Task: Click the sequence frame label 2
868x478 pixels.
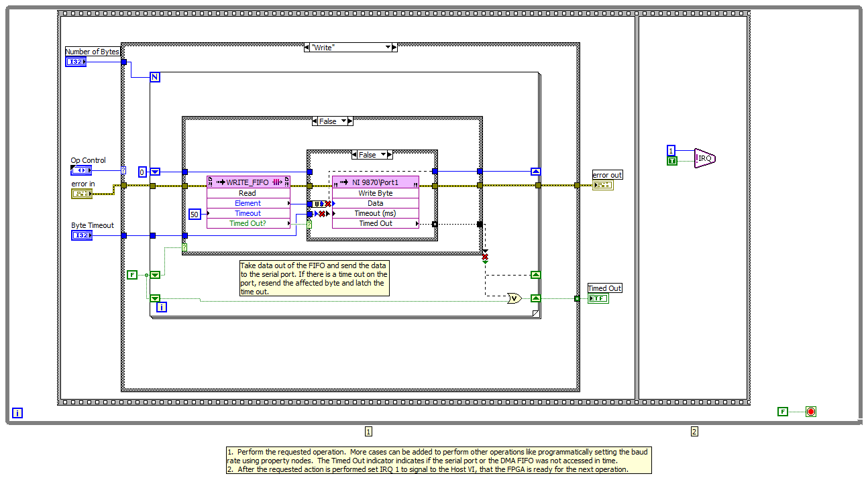Action: point(694,431)
